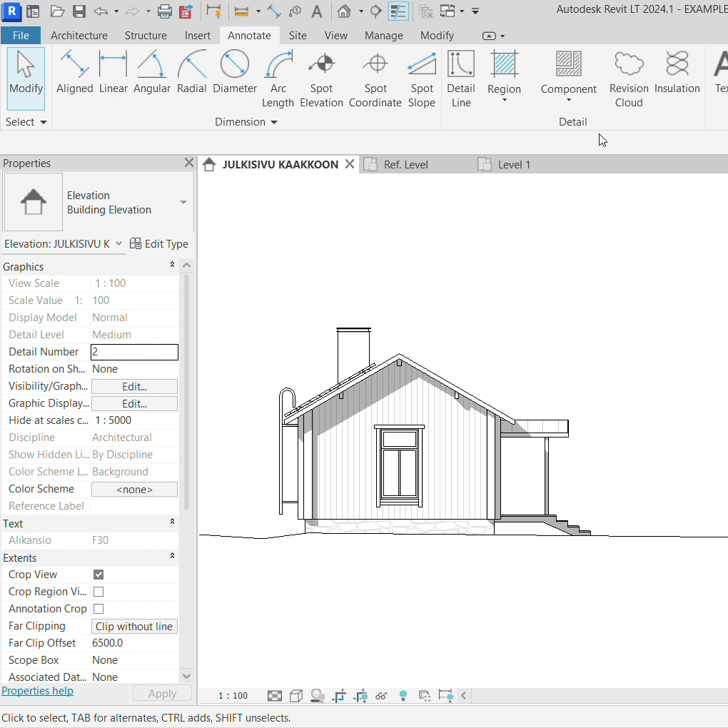
Task: Click the 1 : 100 view scale control
Action: click(x=233, y=695)
